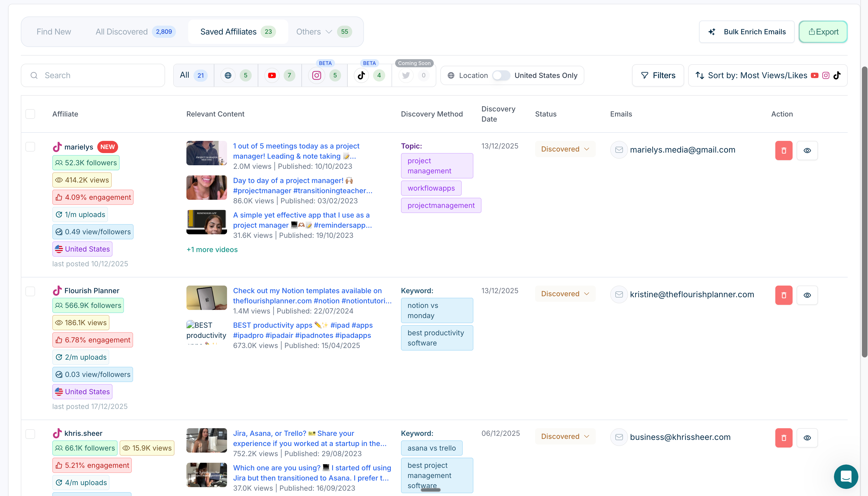This screenshot has height=496, width=868.
Task: Show +1 more videos for marielys
Action: tap(212, 249)
